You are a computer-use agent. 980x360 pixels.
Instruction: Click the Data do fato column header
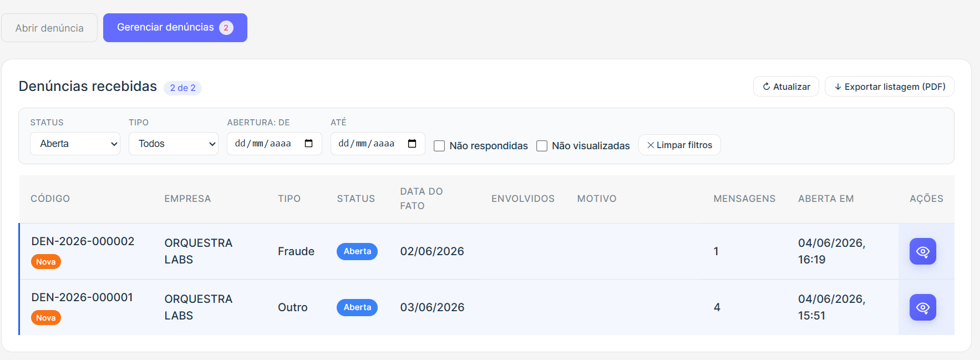pyautogui.click(x=422, y=199)
